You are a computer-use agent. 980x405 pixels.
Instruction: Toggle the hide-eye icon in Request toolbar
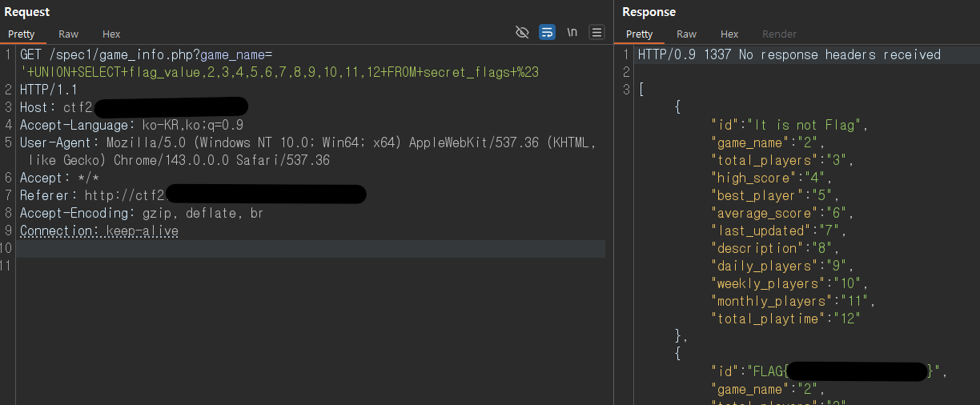pos(522,32)
